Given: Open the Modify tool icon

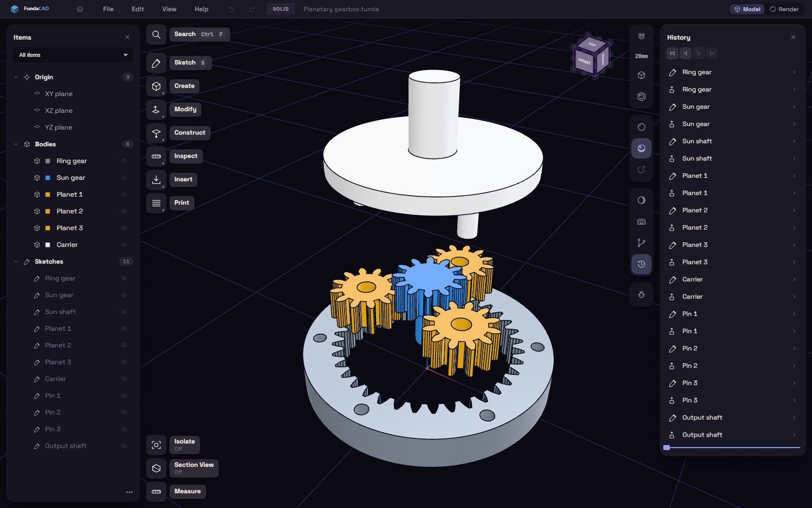Looking at the screenshot, I should pos(156,110).
